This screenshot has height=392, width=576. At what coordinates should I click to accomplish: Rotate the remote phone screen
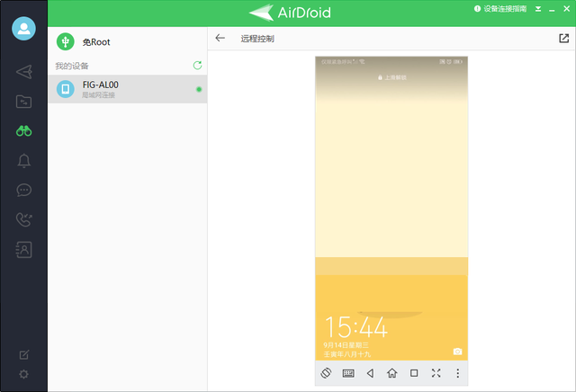coord(327,373)
